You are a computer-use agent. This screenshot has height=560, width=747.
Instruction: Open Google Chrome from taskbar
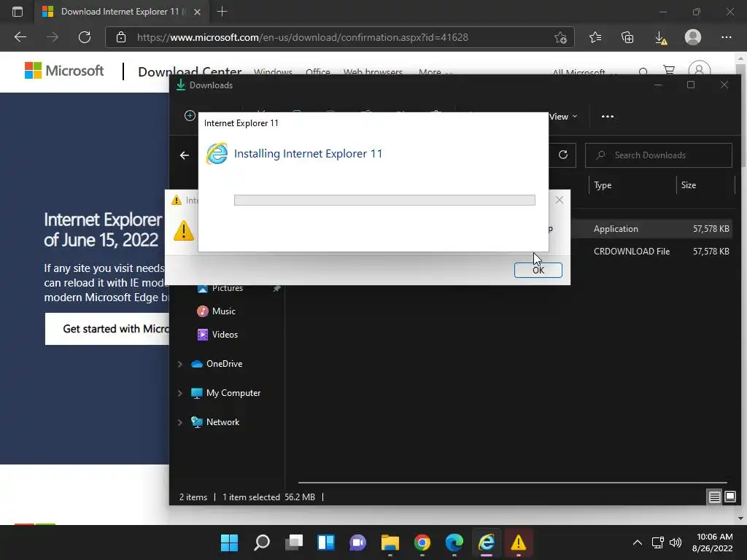pyautogui.click(x=422, y=542)
